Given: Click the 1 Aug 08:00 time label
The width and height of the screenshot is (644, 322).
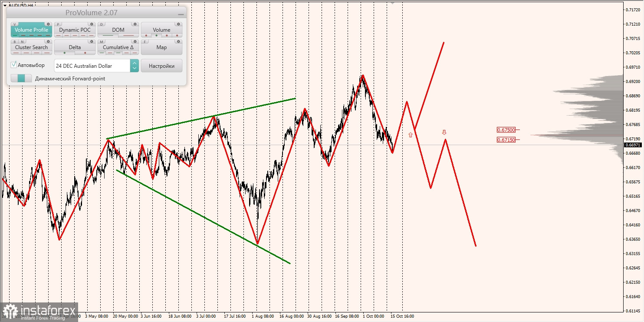Looking at the screenshot, I should 263,316.
